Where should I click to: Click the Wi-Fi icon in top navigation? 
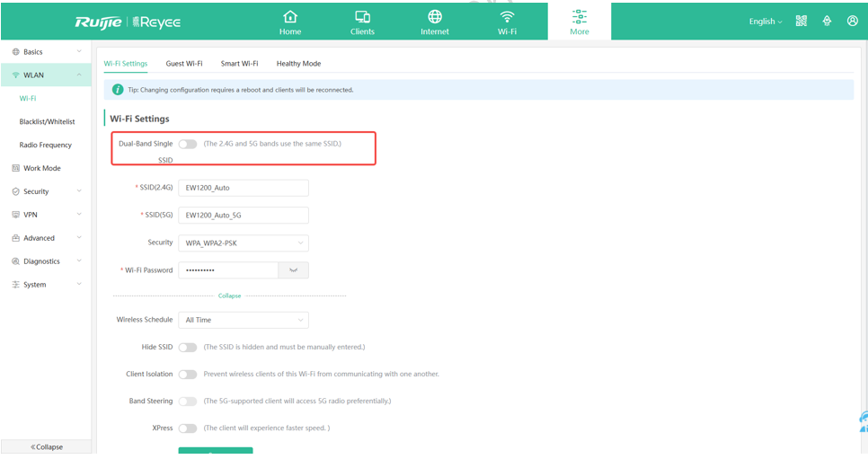pos(507,17)
